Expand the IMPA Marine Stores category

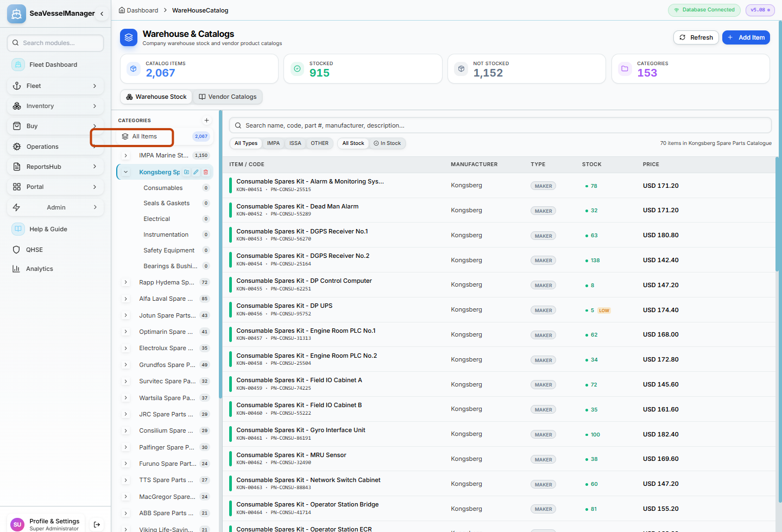[126, 155]
